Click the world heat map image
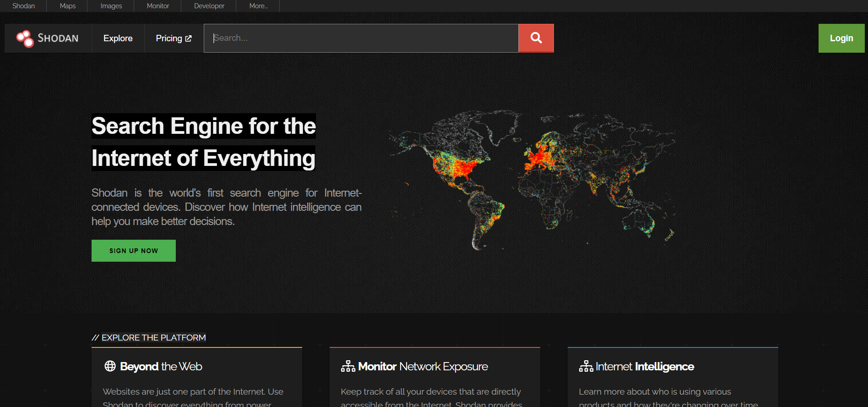 (531, 179)
